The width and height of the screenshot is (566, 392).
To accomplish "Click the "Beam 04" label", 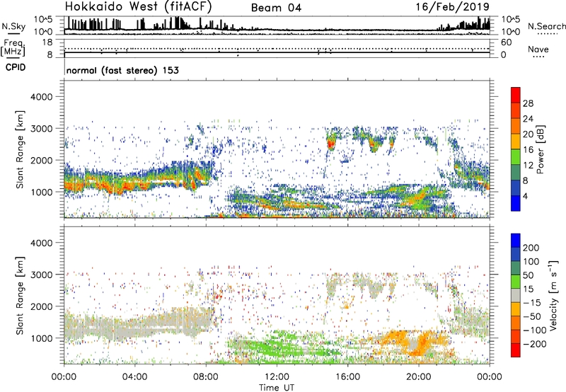I will point(276,8).
